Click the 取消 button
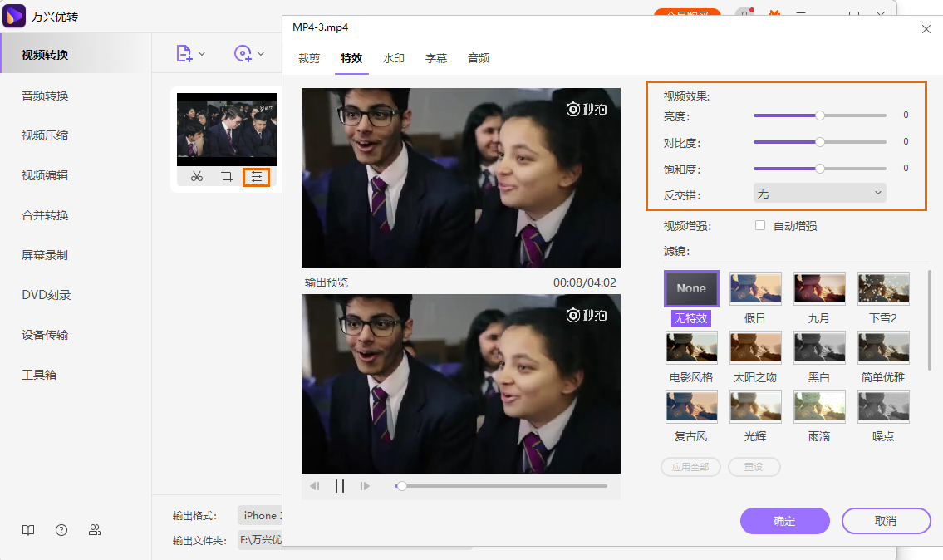 click(x=886, y=521)
